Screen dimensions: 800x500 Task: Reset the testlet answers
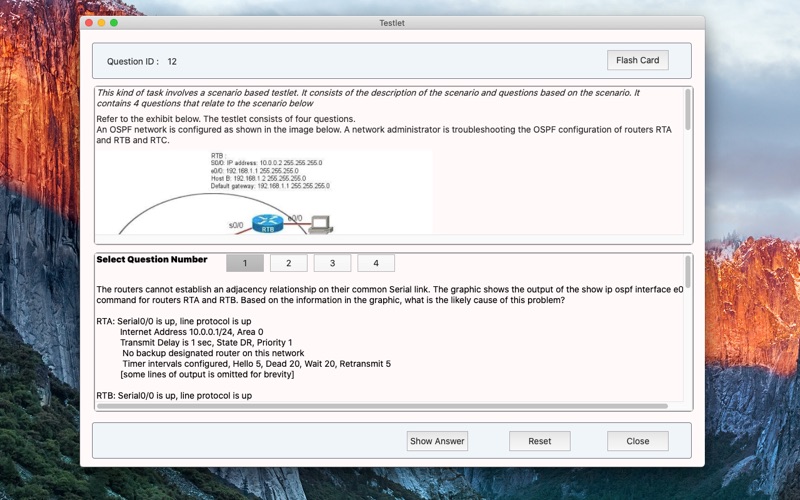tap(539, 441)
